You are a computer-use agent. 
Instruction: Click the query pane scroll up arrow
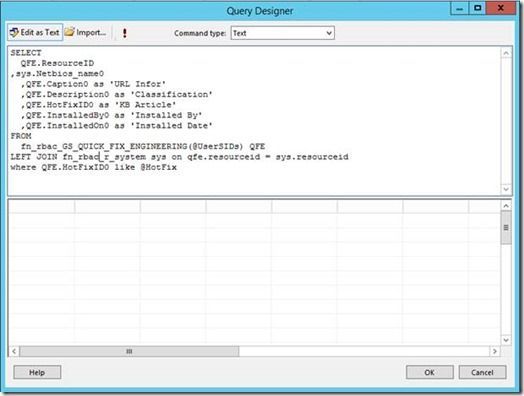point(506,53)
